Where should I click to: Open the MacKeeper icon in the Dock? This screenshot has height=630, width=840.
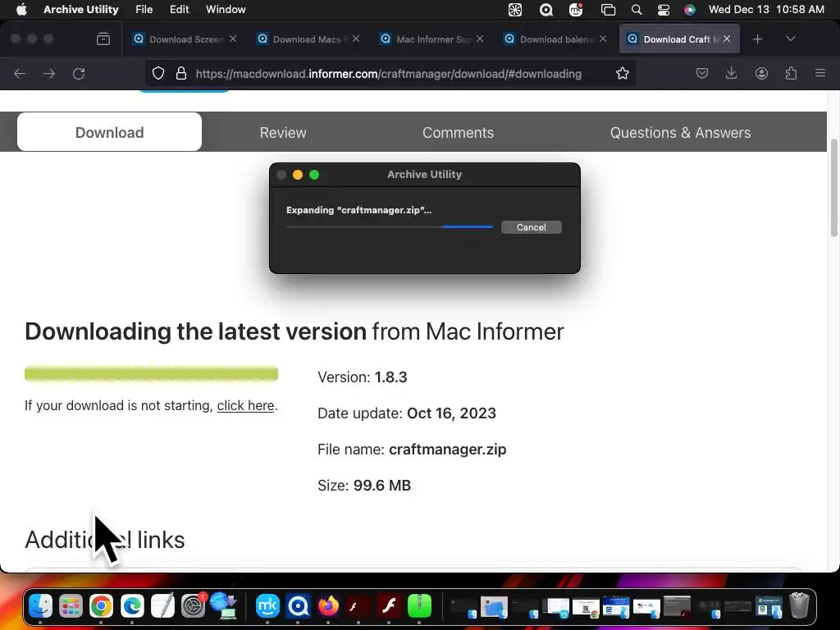[x=267, y=606]
